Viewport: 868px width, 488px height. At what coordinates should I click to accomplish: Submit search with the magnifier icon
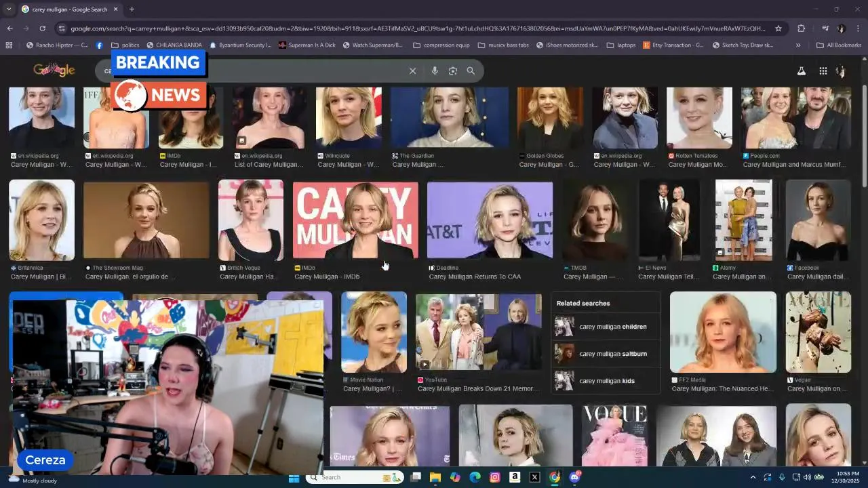click(x=471, y=70)
